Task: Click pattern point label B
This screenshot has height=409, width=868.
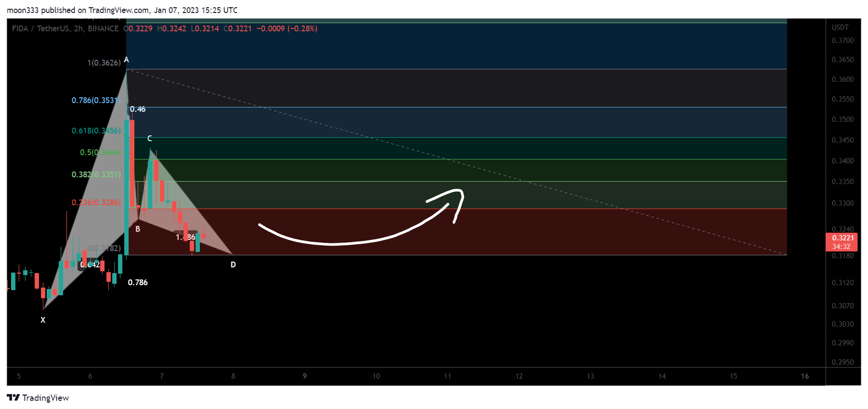Action: [x=138, y=229]
